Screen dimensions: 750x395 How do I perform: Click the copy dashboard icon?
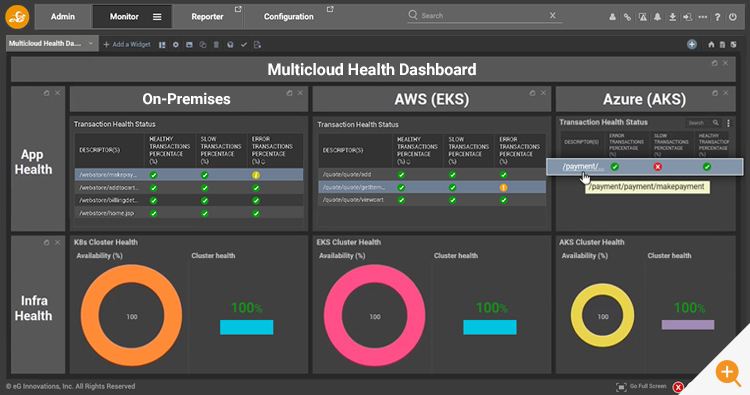coord(203,45)
